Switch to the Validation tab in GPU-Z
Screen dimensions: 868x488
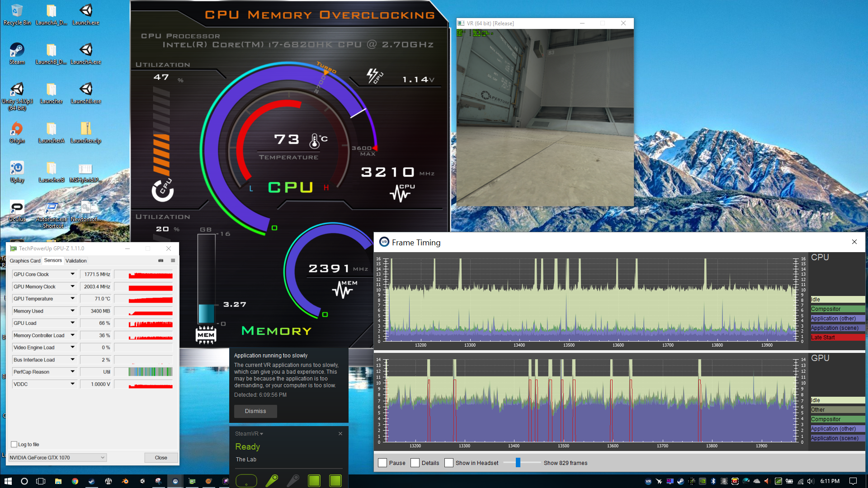[76, 261]
